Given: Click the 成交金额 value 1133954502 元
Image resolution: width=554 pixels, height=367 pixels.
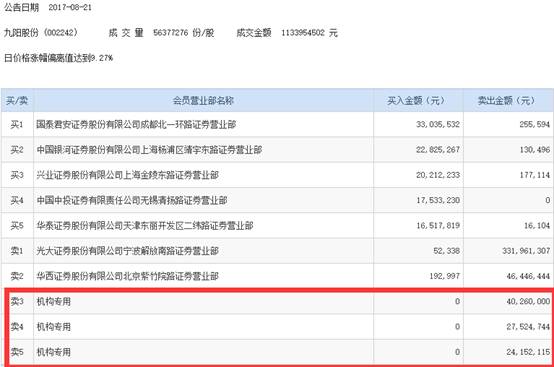Looking at the screenshot, I should 310,33.
